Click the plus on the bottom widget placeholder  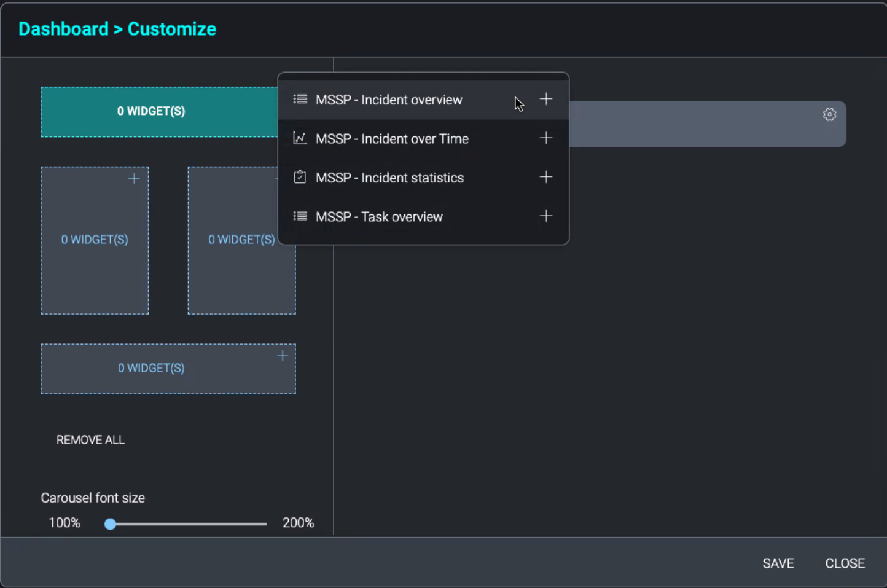pyautogui.click(x=282, y=355)
